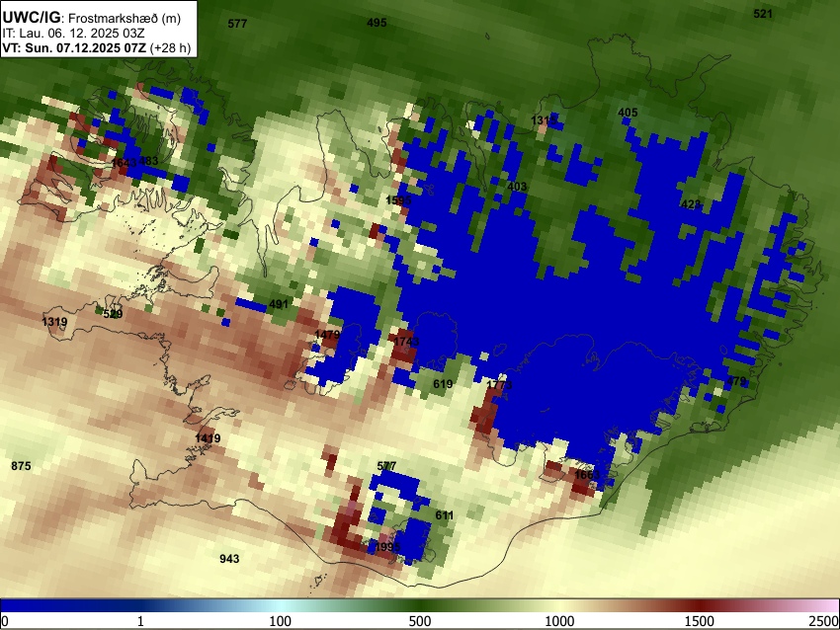Click the 'IT: Lau. 06. 12. 2025 03Z' line

click(x=73, y=34)
